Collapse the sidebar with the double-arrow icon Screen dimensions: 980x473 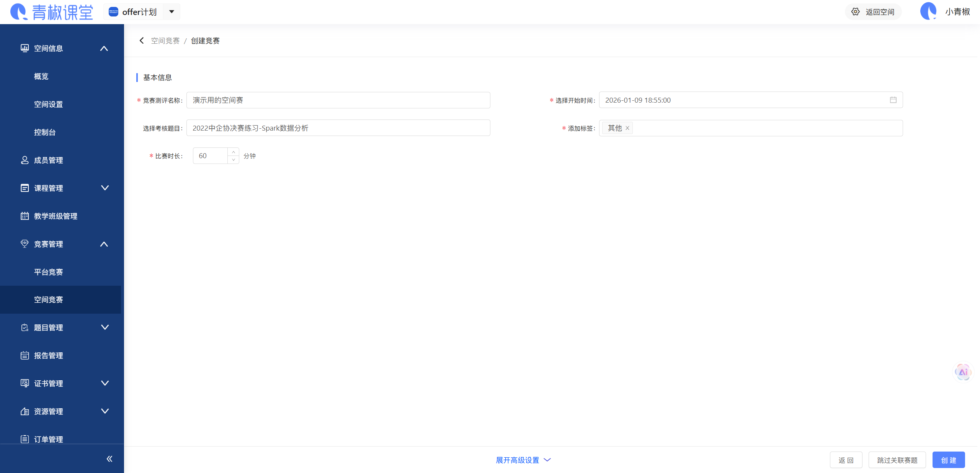coord(109,459)
